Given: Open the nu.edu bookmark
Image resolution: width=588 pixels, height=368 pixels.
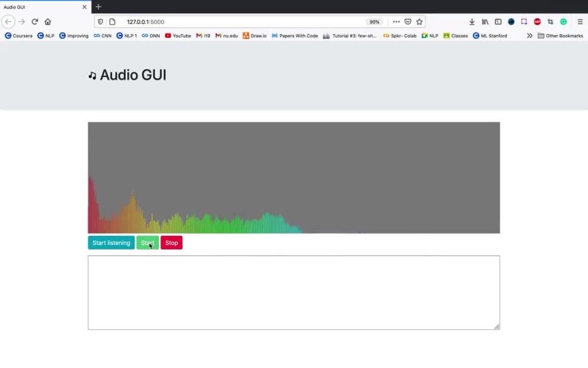Looking at the screenshot, I should point(226,36).
